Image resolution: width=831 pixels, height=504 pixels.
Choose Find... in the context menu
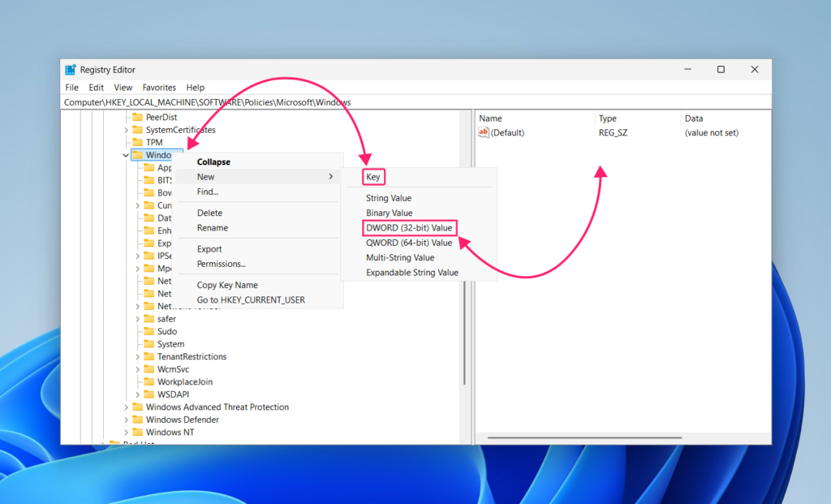[258, 192]
